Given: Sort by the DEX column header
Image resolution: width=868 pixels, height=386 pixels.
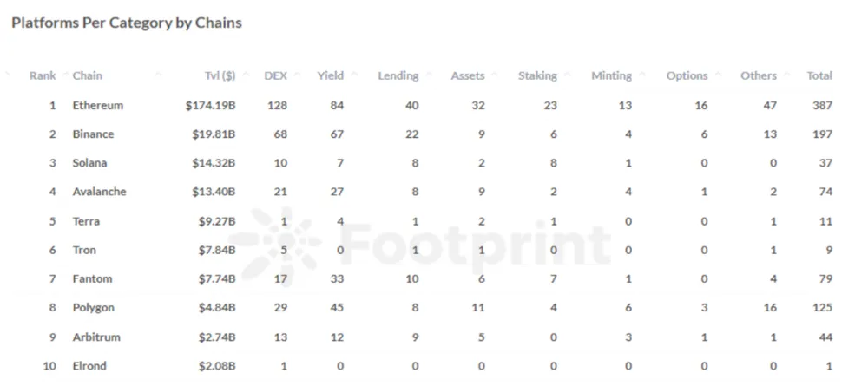Looking at the screenshot, I should point(275,75).
